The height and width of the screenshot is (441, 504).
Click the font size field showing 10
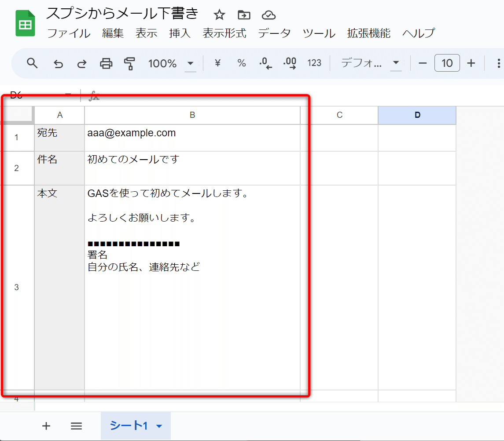tap(447, 63)
